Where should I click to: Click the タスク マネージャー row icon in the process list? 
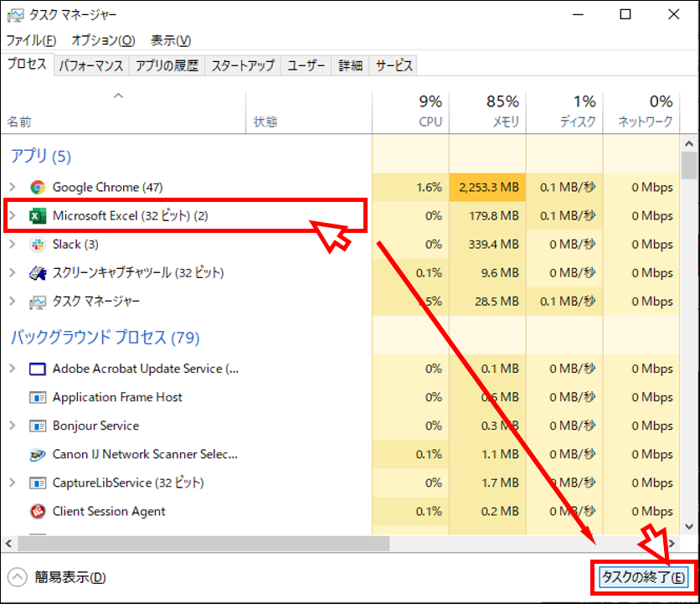pyautogui.click(x=38, y=302)
